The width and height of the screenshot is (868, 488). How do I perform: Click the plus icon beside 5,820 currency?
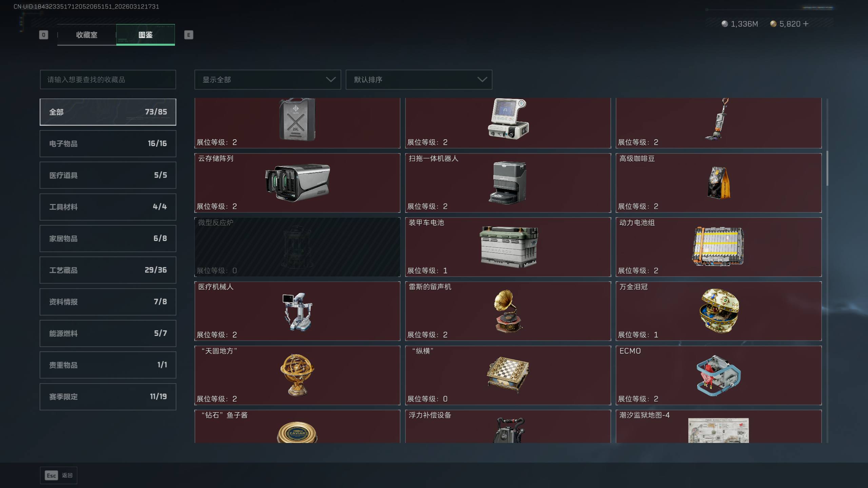coord(806,24)
